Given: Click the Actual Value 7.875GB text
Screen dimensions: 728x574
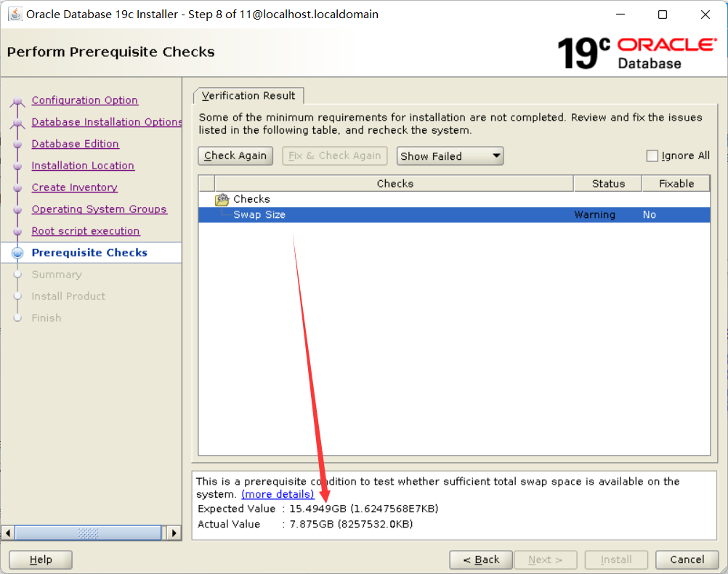Looking at the screenshot, I should point(305,524).
